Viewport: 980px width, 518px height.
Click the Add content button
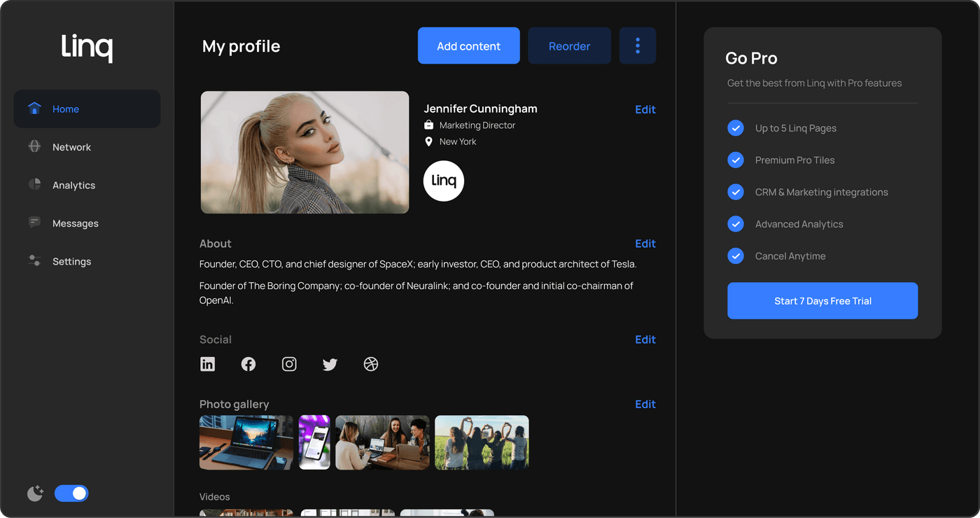point(469,45)
